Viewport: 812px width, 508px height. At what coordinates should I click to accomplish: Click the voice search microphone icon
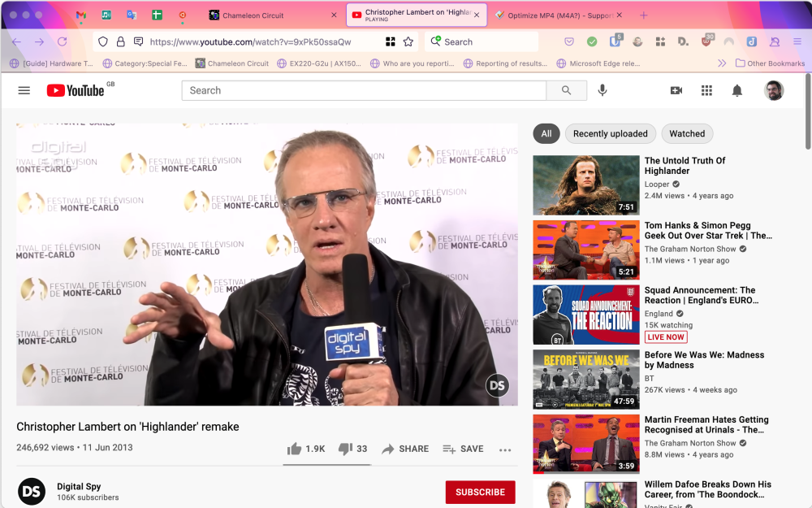coord(602,90)
